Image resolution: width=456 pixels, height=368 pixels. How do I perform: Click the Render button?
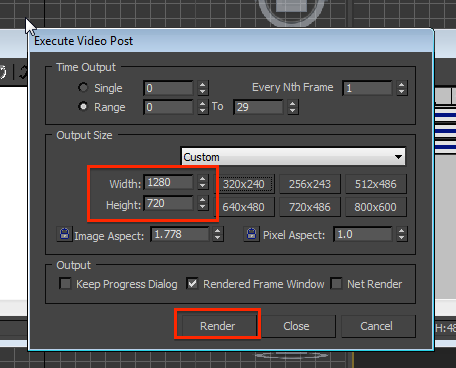[217, 326]
